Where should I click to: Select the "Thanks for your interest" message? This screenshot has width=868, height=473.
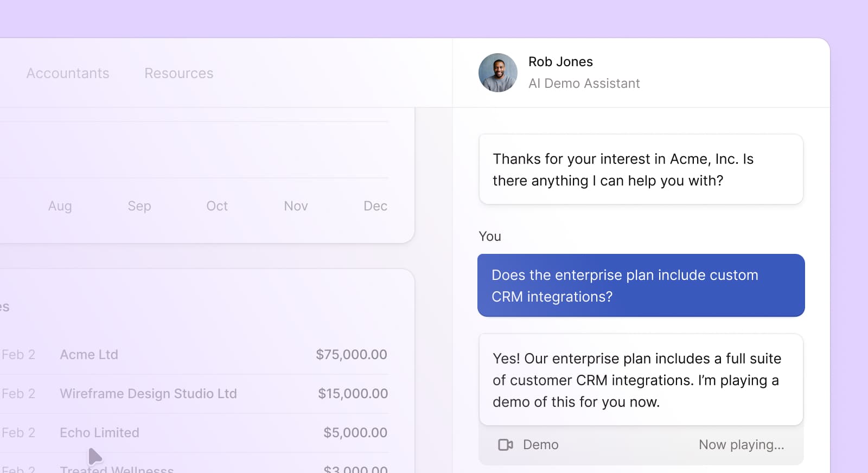tap(641, 169)
